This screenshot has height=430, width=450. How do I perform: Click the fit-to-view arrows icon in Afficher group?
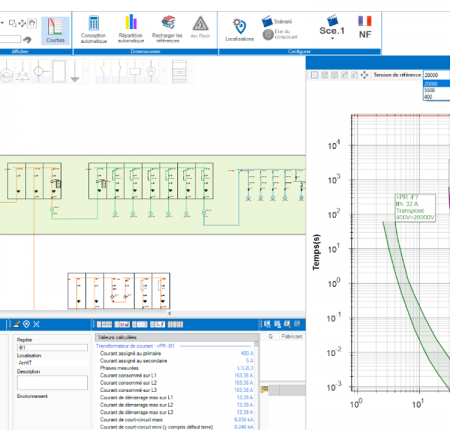click(x=22, y=23)
